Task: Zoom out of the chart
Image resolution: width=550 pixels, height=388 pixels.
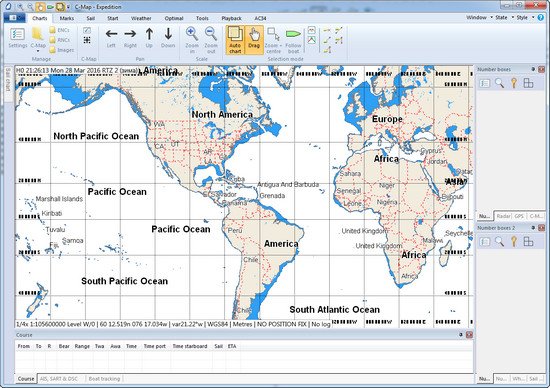Action: [x=211, y=40]
